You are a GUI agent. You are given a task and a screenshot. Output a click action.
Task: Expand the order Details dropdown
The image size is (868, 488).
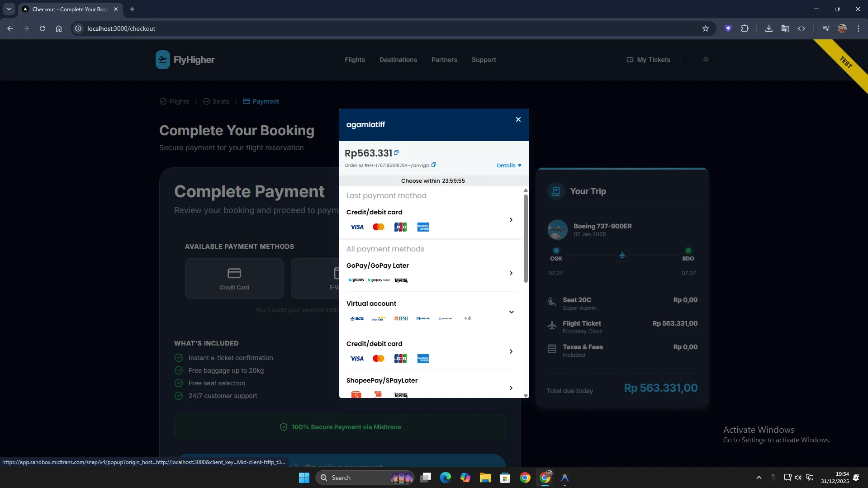click(509, 166)
